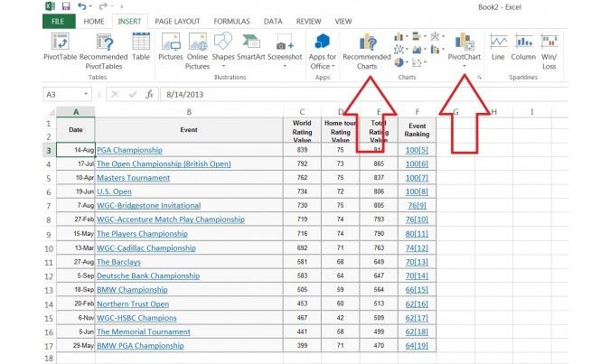Select the cell with value 470

pyautogui.click(x=379, y=345)
